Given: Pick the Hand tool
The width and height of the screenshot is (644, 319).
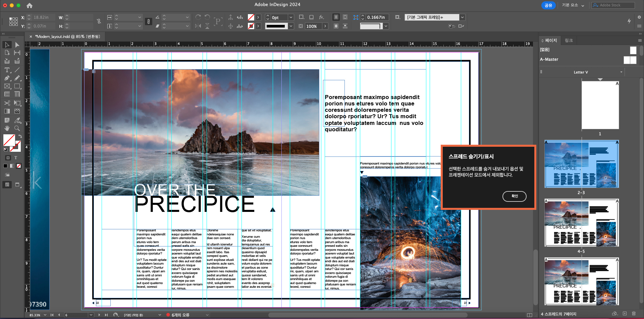Looking at the screenshot, I should coord(7,128).
